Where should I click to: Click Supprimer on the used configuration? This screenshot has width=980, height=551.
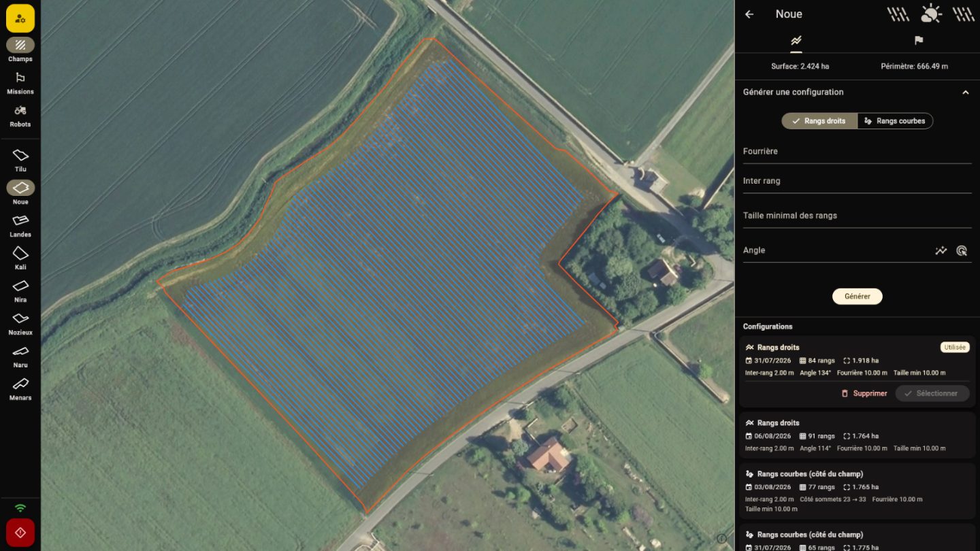(864, 393)
